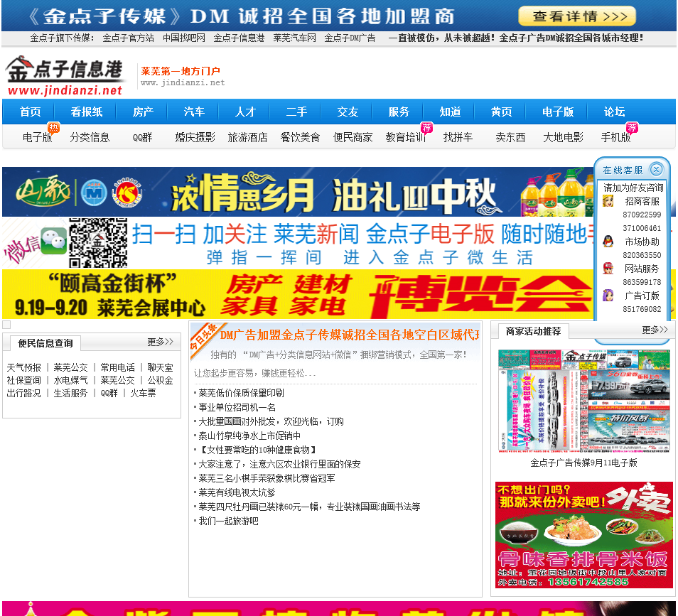Open the 交友 navigation tab
This screenshot has height=616, width=678.
point(348,112)
